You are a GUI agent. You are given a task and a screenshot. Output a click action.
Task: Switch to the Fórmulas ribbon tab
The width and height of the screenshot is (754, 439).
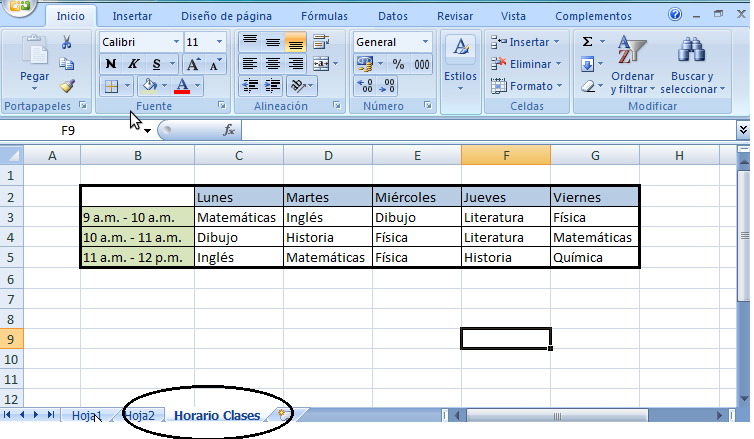point(325,16)
